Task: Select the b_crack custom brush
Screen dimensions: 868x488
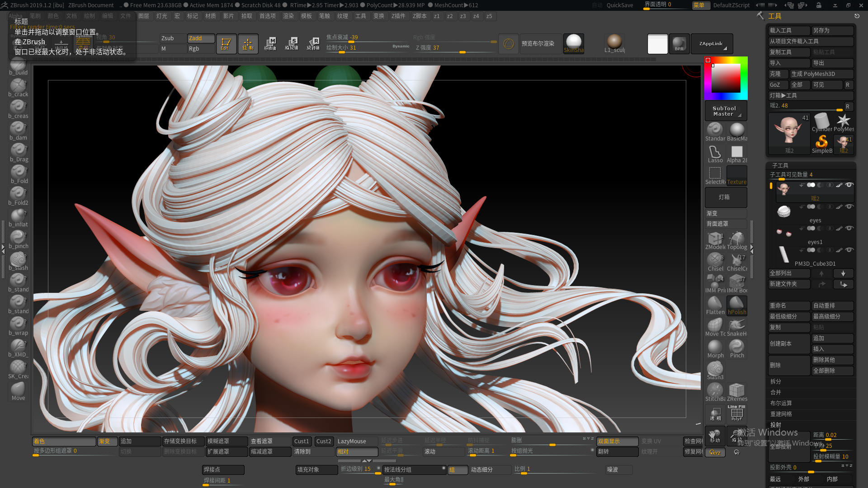Action: point(18,88)
